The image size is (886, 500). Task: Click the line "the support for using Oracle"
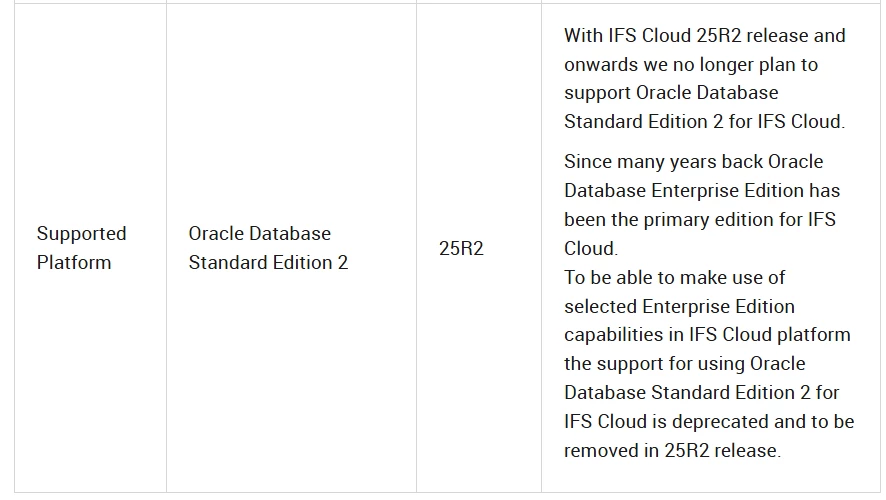pyautogui.click(x=684, y=363)
